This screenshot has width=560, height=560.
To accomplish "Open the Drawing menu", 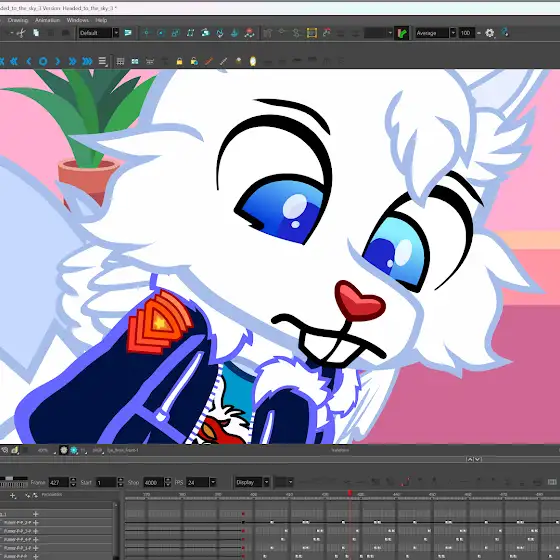I will [x=18, y=20].
